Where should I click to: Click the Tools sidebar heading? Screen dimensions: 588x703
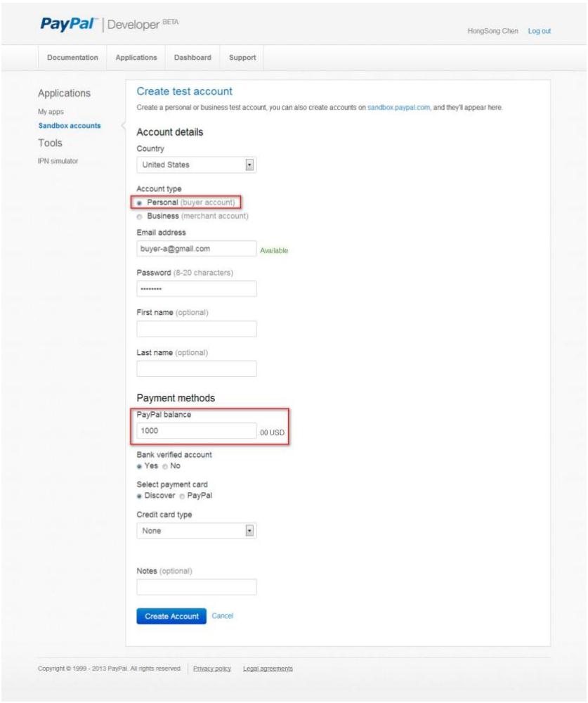tap(50, 143)
